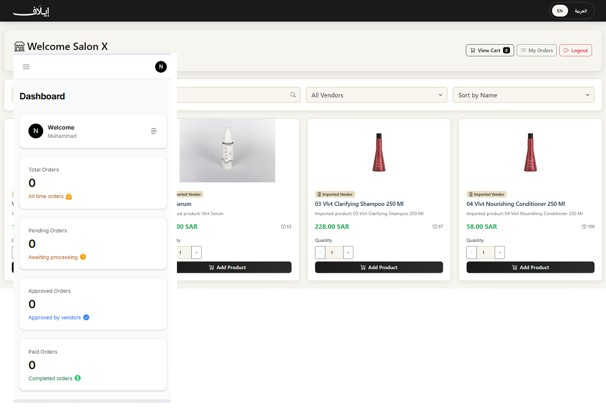Click the search magnifier icon
The width and height of the screenshot is (606, 411).
coord(293,95)
